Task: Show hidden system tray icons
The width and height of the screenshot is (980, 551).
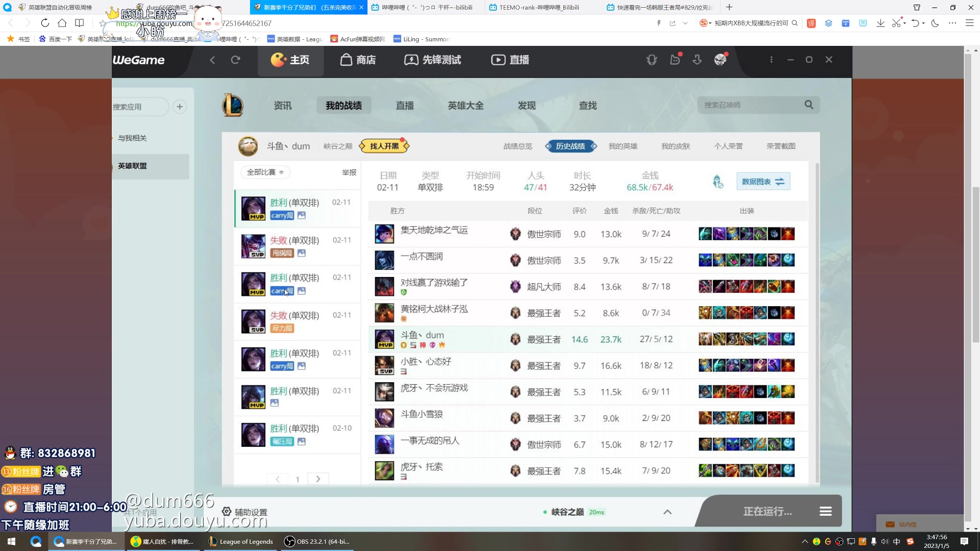Action: (805, 541)
